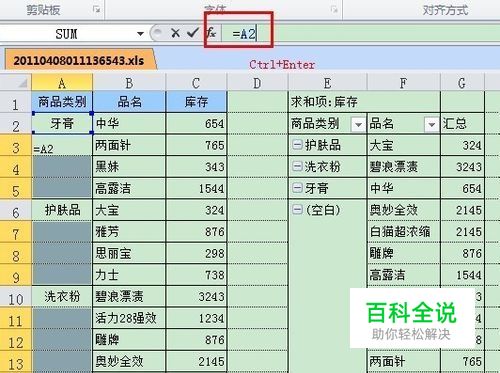The image size is (500, 373).
Task: Select row 1 header
Action: click(16, 102)
